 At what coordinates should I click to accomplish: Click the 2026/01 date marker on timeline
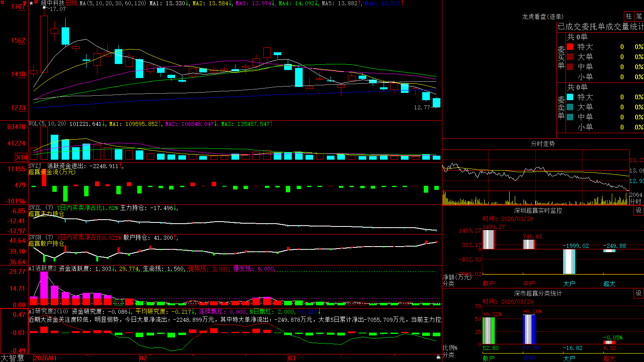45,358
